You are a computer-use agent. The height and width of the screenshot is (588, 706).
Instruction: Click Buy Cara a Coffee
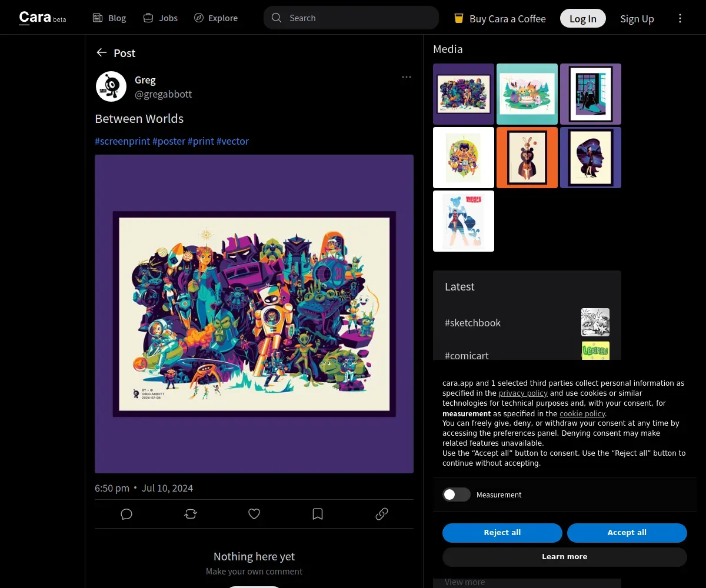click(x=500, y=19)
